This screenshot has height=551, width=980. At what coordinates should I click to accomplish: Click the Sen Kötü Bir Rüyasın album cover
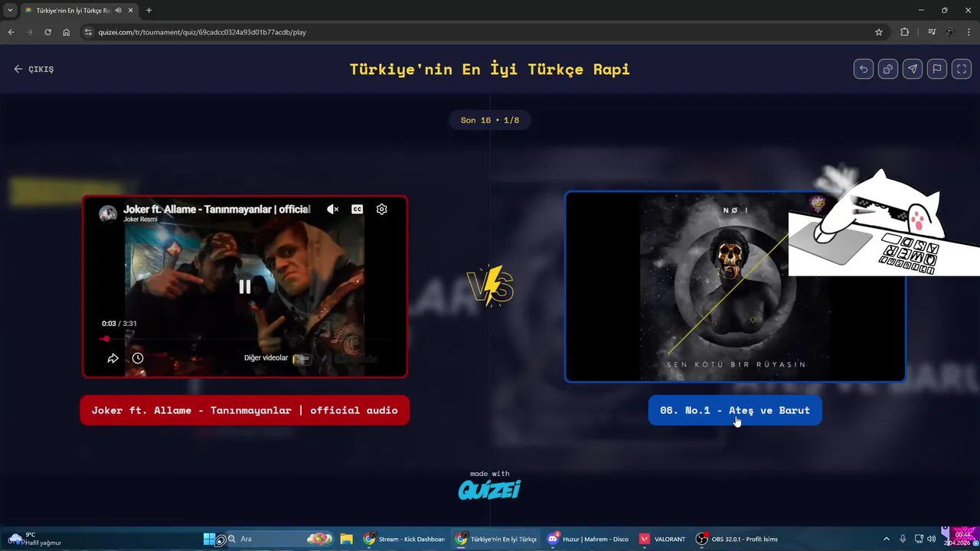tap(735, 286)
